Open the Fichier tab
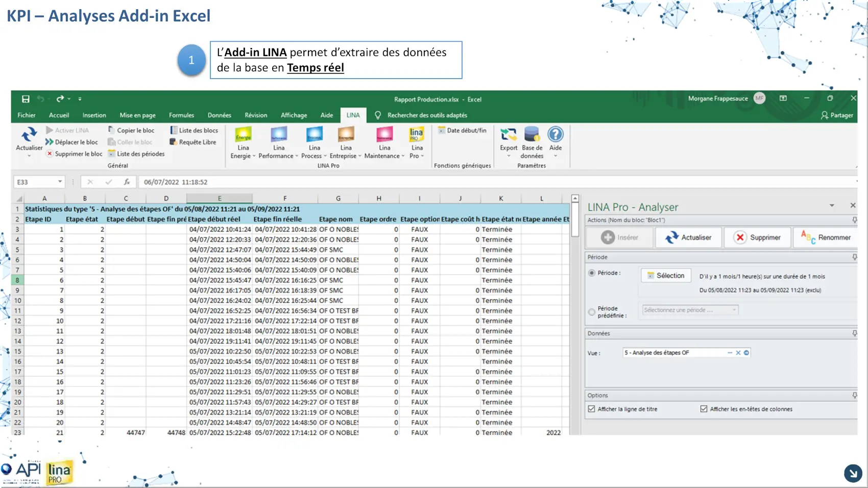The image size is (868, 488). coord(27,115)
